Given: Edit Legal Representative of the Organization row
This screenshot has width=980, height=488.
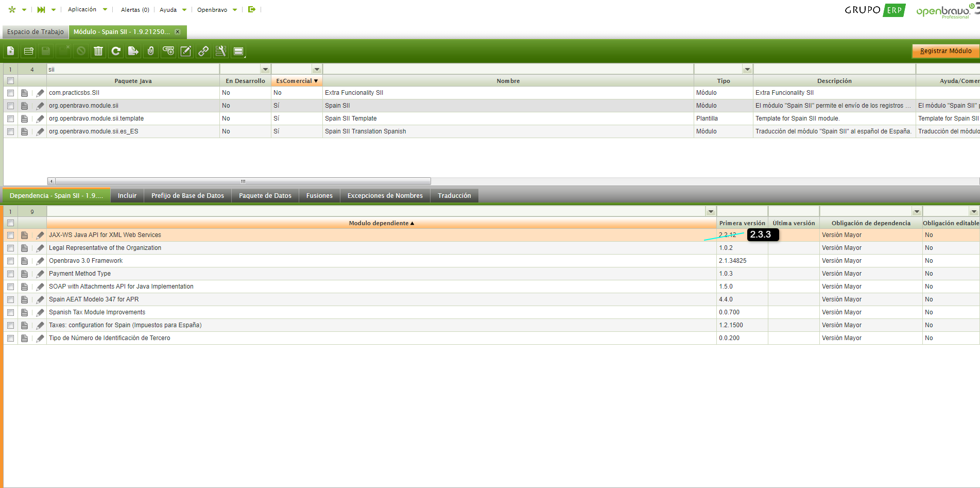Looking at the screenshot, I should tap(40, 248).
